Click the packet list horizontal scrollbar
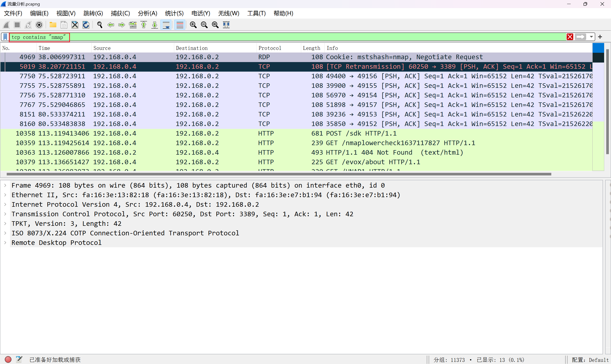 pyautogui.click(x=279, y=174)
